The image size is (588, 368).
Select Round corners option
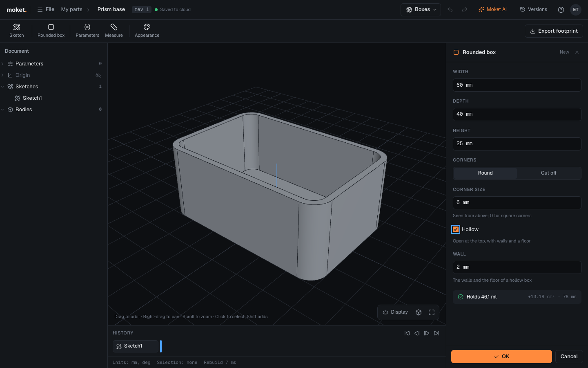coord(485,173)
